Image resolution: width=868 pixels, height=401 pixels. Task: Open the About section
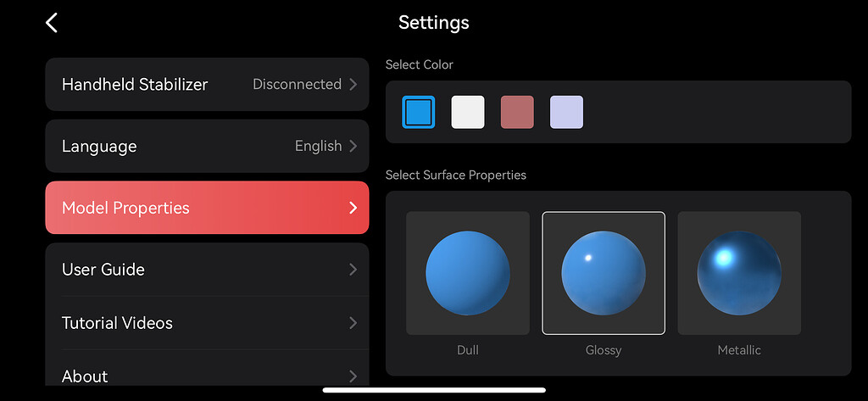point(207,376)
